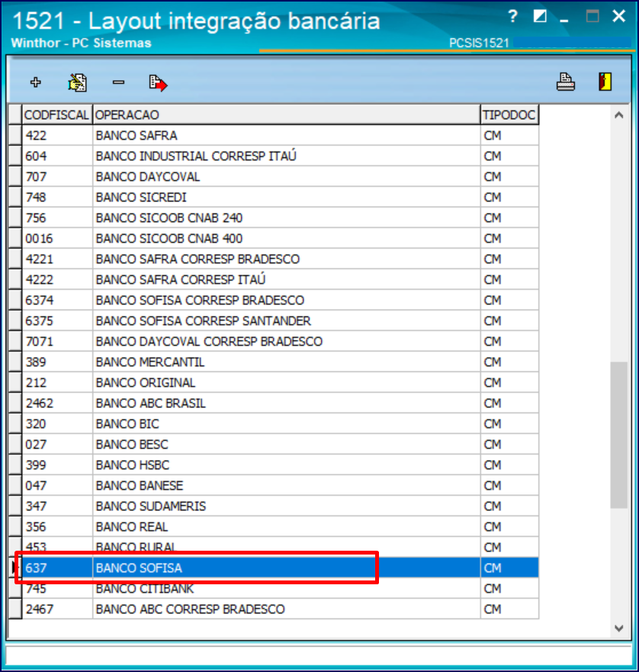Click the CM cell in BANCO RURAL row
Image resolution: width=639 pixels, height=672 pixels.
click(x=509, y=547)
